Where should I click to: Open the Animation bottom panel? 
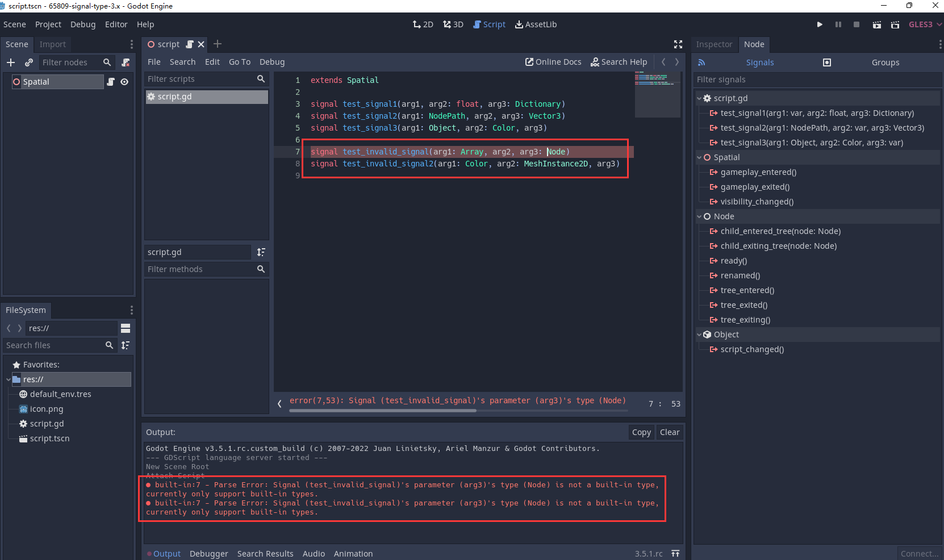[x=353, y=554]
